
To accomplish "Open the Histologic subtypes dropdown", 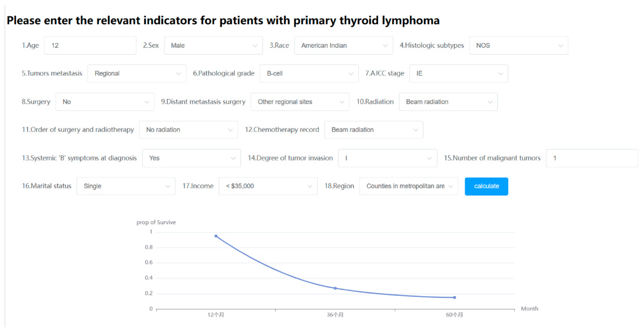I will (x=518, y=45).
